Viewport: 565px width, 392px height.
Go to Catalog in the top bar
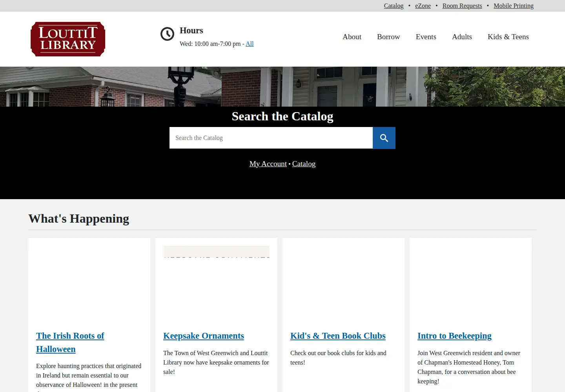(394, 6)
